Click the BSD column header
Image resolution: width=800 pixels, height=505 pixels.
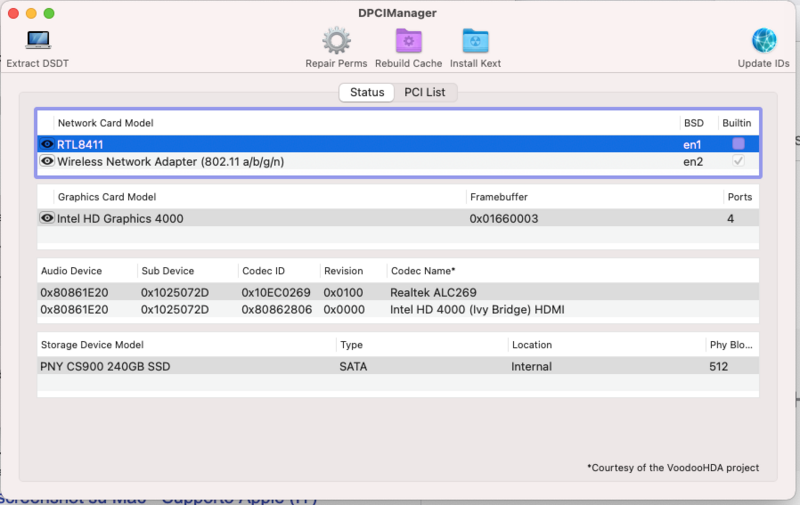click(693, 123)
